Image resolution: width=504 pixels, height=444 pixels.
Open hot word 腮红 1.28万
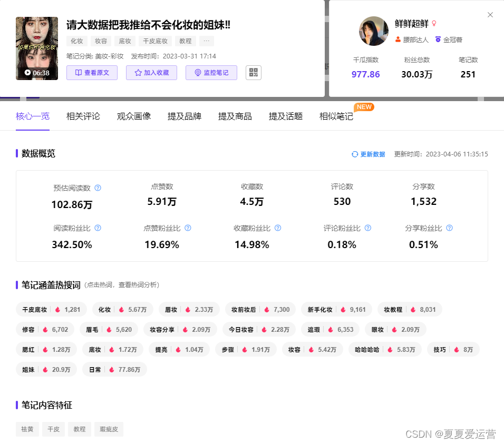(x=46, y=349)
